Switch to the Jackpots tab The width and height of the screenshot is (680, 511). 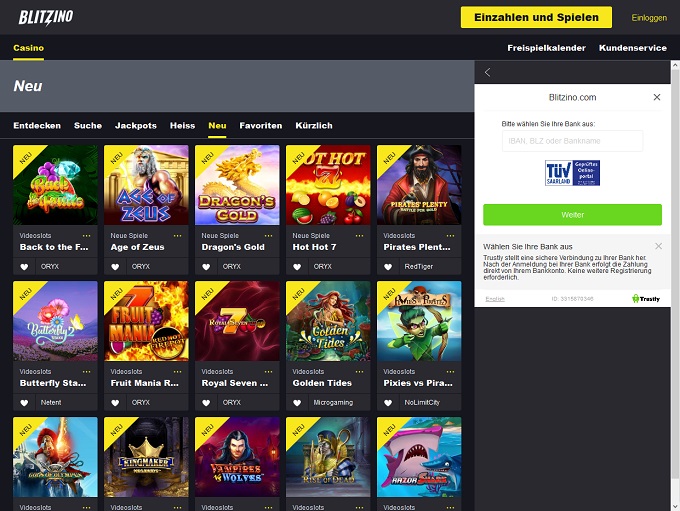135,126
